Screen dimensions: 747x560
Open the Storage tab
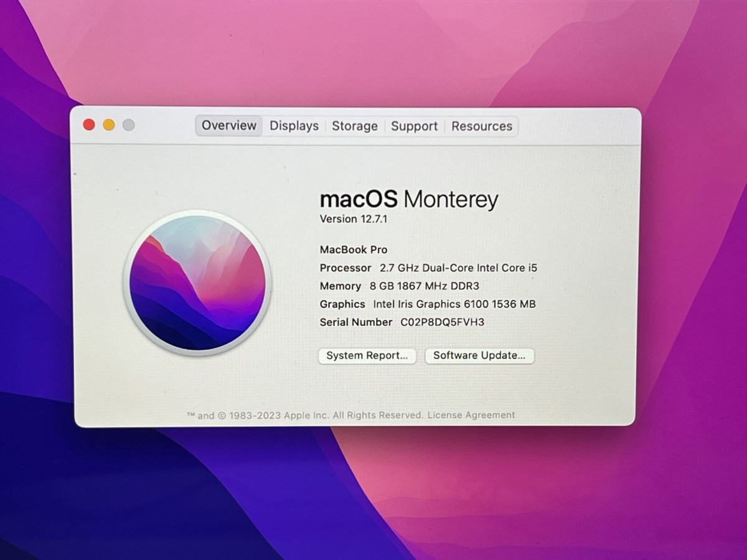pyautogui.click(x=354, y=126)
